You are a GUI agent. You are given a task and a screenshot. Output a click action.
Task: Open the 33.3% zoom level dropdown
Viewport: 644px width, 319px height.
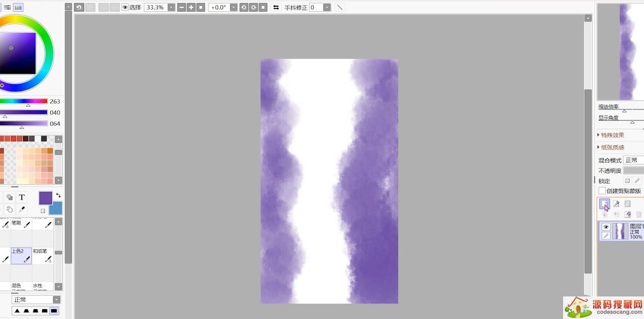[x=171, y=7]
